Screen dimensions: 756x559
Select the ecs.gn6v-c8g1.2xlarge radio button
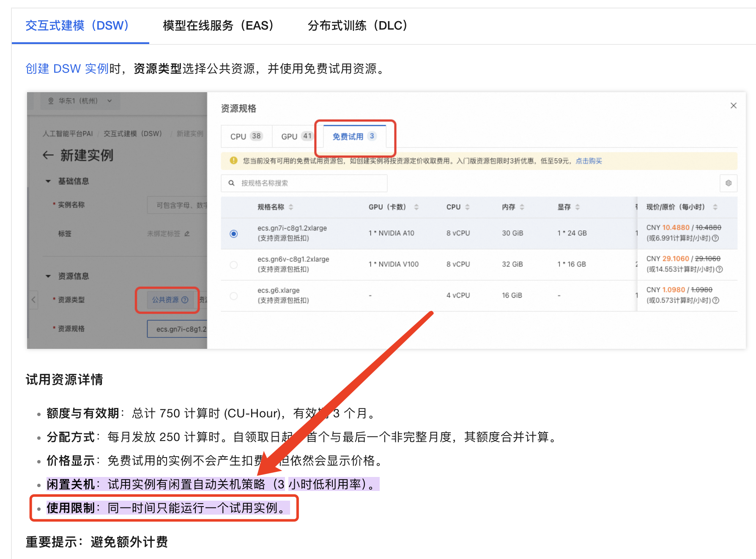coord(234,264)
